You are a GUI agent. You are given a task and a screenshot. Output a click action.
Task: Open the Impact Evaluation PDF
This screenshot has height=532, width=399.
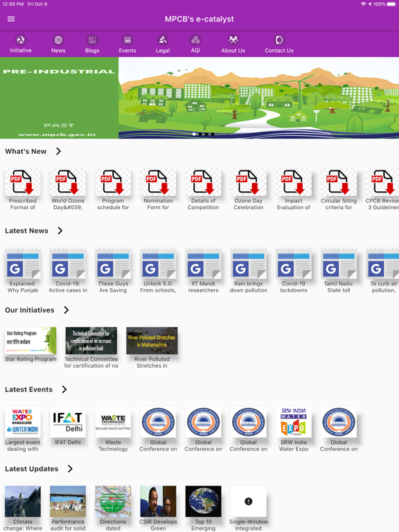point(294,182)
